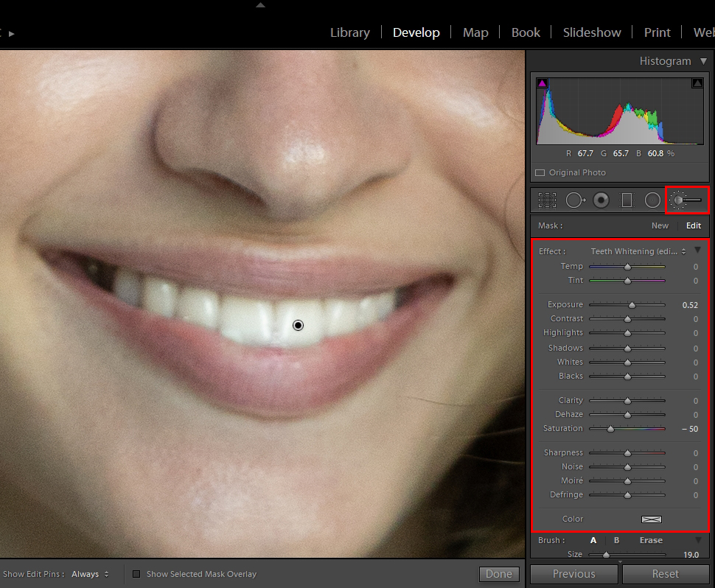Open the Slideshow module
This screenshot has height=588, width=715.
[x=592, y=32]
